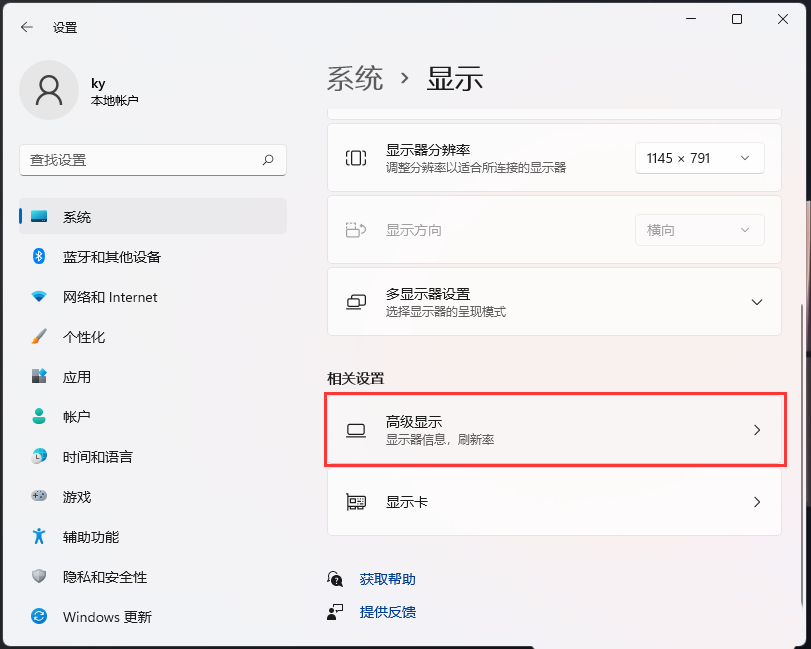Click the Windows Update sync icon
Screen dimensions: 811x649
[39, 616]
